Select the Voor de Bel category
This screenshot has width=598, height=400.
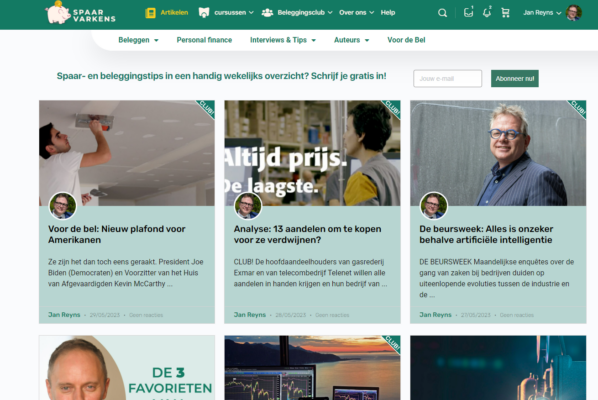pos(406,40)
